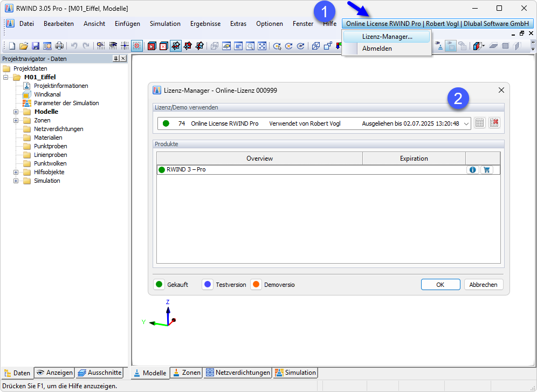Click the Online License RWIND Pro menu bar button
Image resolution: width=537 pixels, height=392 pixels.
click(x=437, y=24)
